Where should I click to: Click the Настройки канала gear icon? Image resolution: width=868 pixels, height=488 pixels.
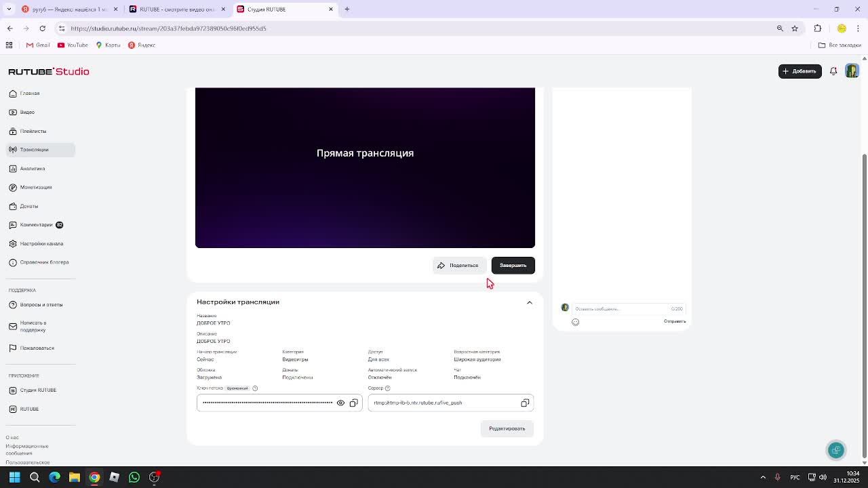[x=13, y=244]
